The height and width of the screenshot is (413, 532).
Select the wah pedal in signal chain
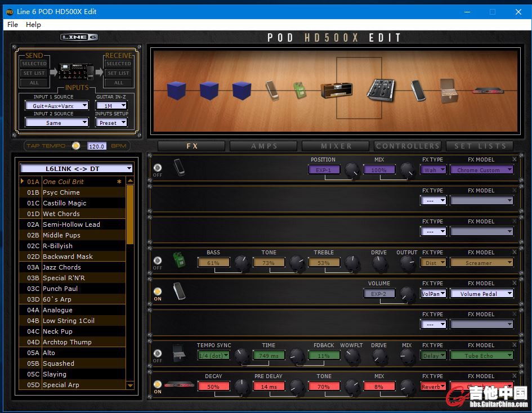tap(272, 91)
